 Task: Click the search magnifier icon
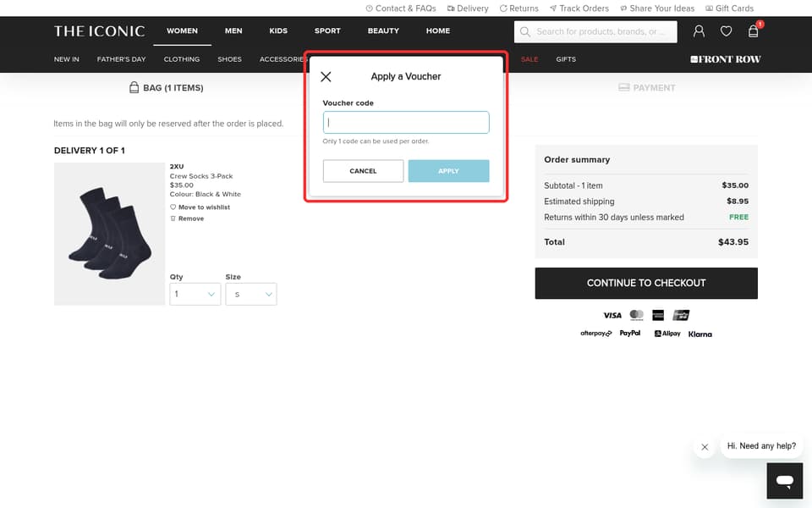pos(525,31)
